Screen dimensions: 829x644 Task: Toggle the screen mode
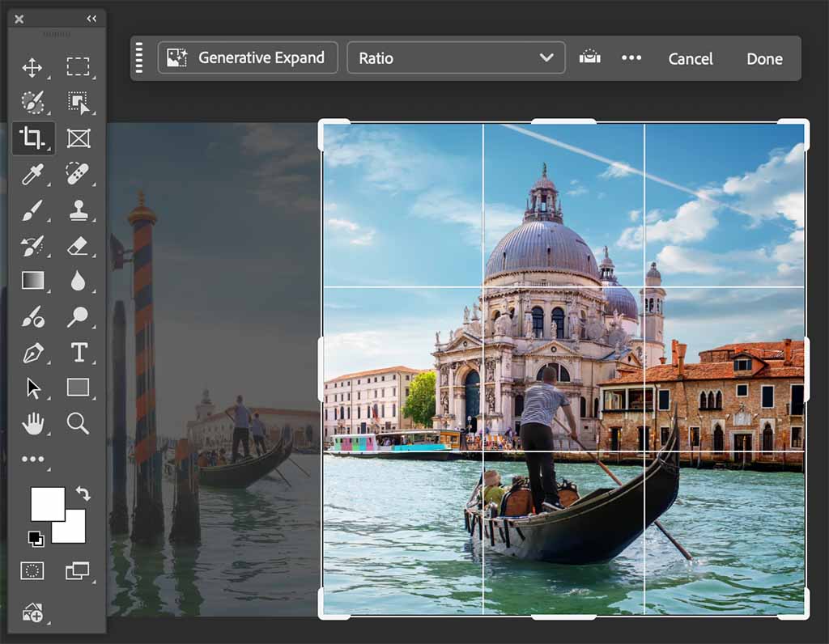click(79, 570)
